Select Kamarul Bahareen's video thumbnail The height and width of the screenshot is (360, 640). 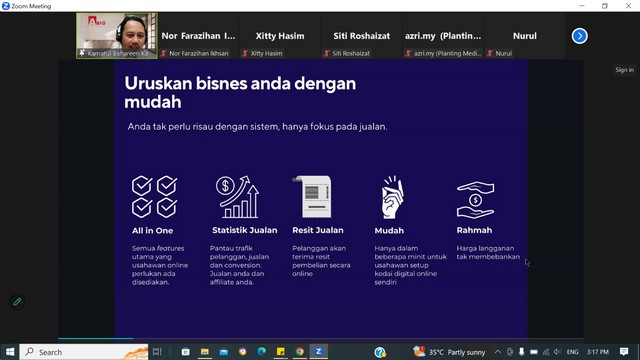click(x=117, y=36)
